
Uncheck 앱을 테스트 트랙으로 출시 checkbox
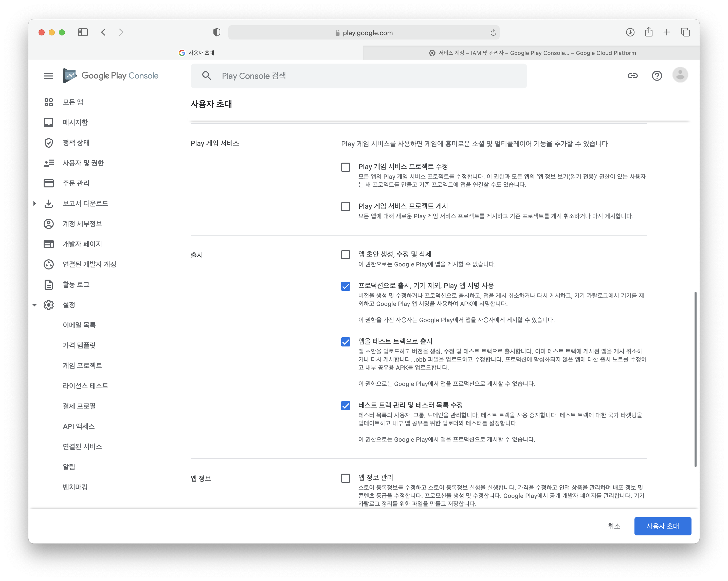pyautogui.click(x=345, y=342)
